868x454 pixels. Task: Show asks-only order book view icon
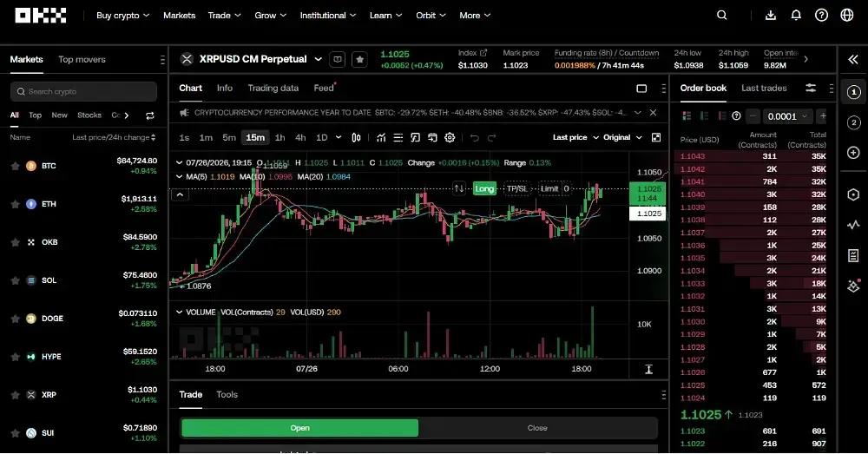pos(721,115)
